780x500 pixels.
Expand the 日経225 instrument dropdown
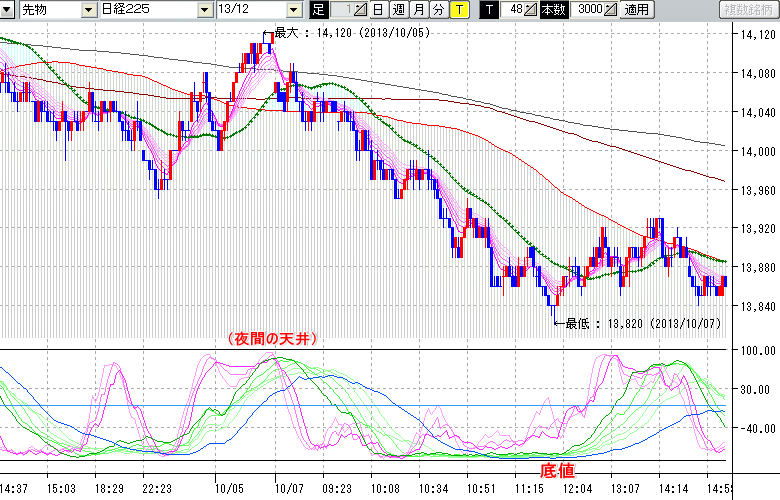[x=204, y=10]
